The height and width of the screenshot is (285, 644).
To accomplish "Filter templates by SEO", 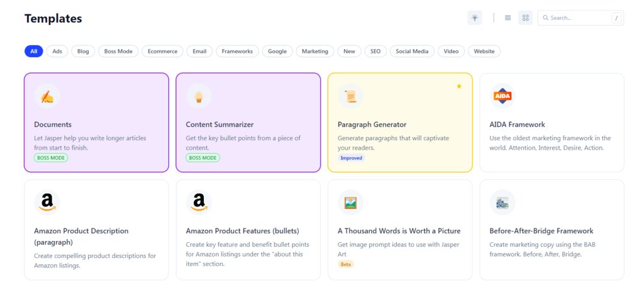I will click(375, 52).
